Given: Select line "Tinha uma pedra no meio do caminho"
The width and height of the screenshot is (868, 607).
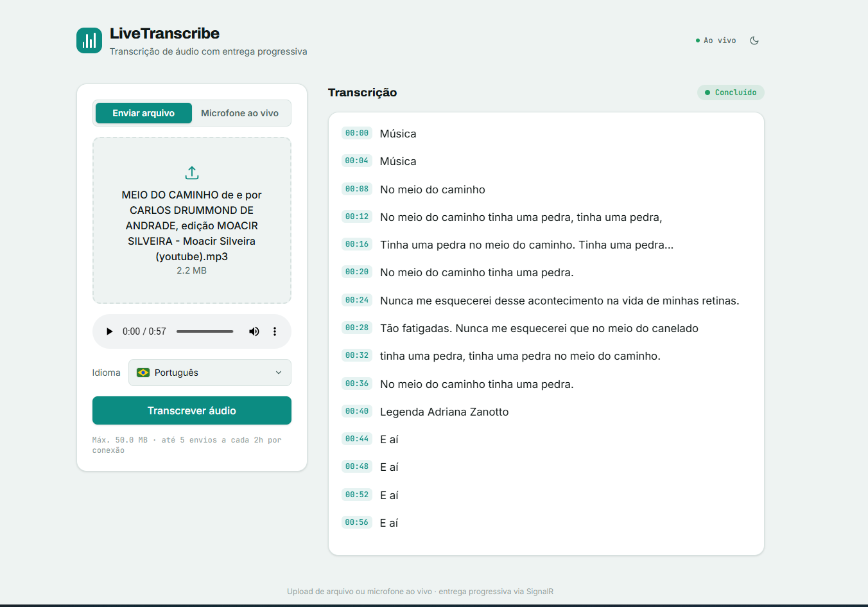Looking at the screenshot, I should 526,245.
